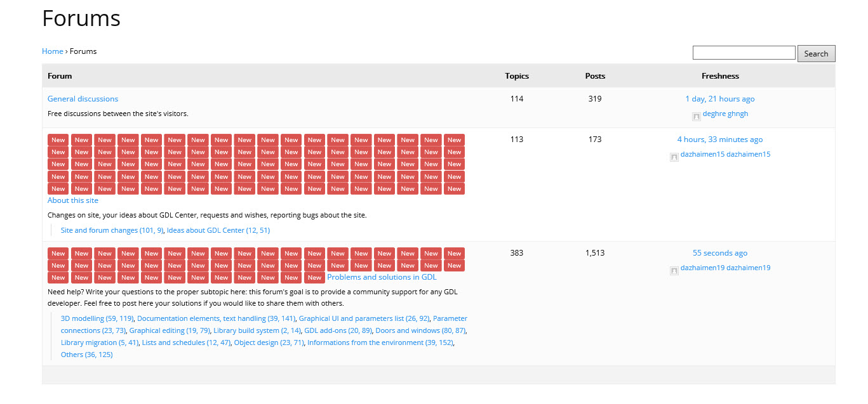Open the Ideas about GDL Center subforum
Viewport: 868px width, 404px height.
pos(218,230)
